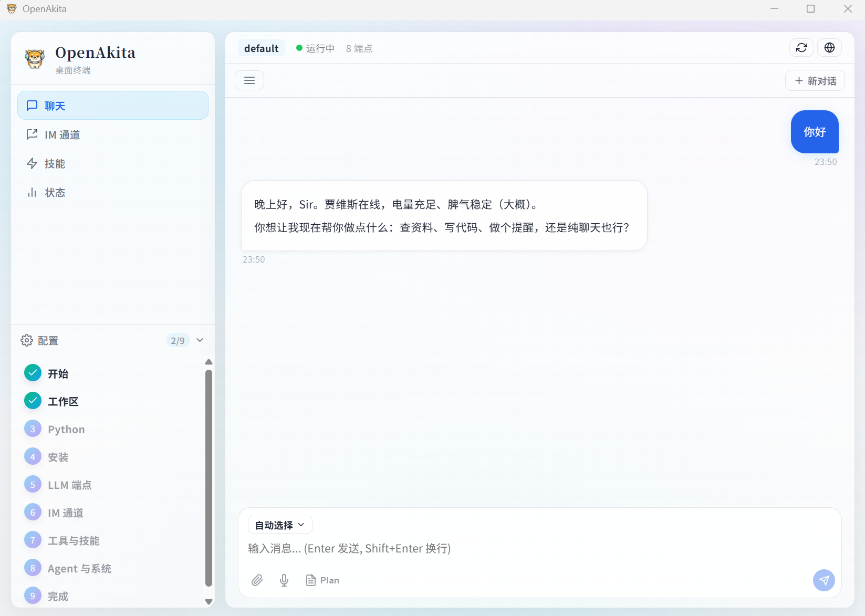Switch to the default session tab
865x616 pixels.
(261, 48)
